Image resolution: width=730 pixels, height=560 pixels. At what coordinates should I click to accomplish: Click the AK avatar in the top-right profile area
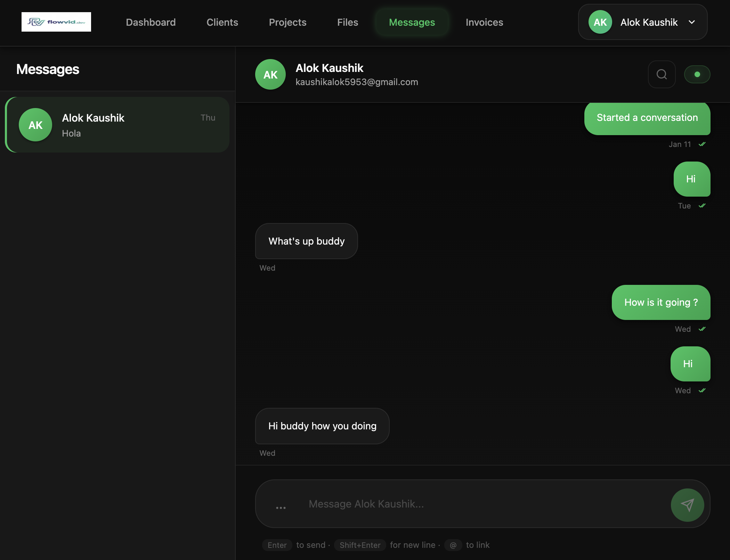point(600,22)
